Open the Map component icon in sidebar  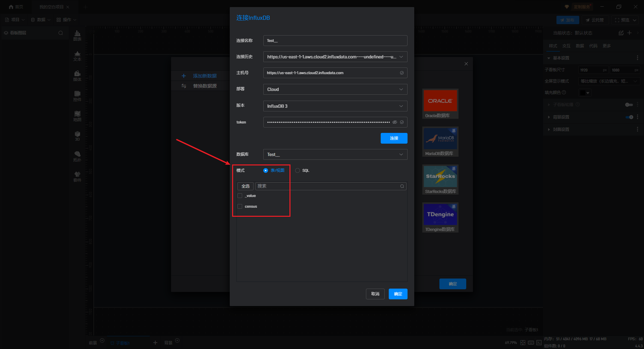tap(77, 116)
